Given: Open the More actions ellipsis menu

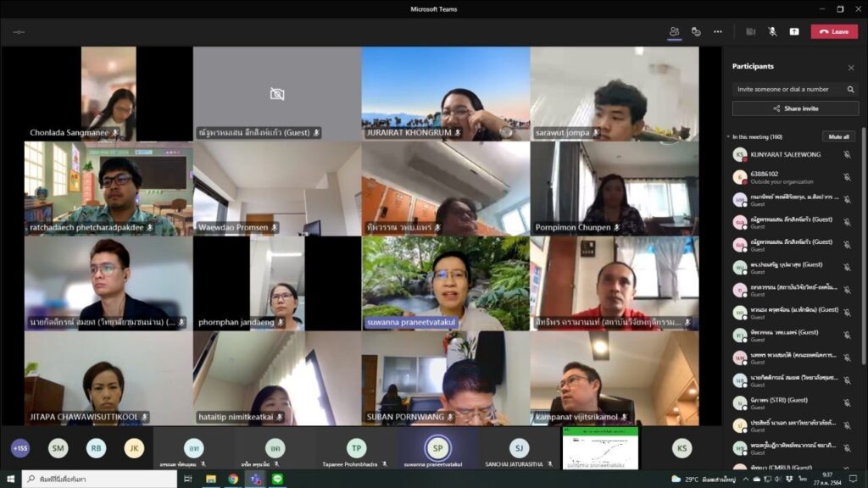Looking at the screenshot, I should click(x=718, y=31).
